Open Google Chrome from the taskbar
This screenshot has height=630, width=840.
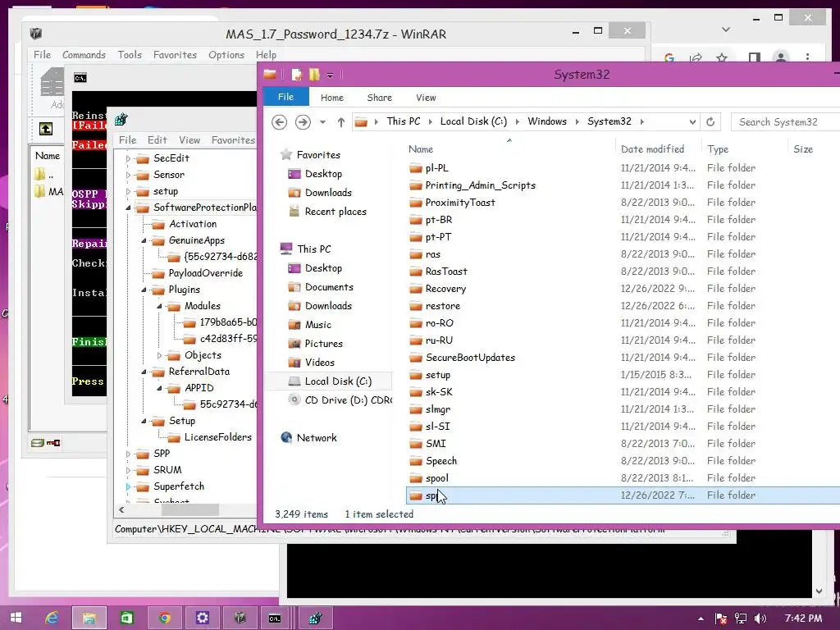coord(164,618)
